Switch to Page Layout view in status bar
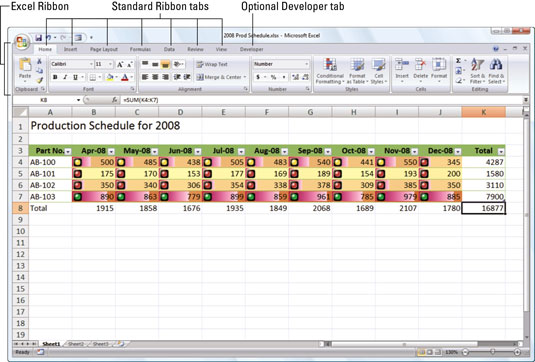This screenshot has height=362, width=535. coord(430,352)
